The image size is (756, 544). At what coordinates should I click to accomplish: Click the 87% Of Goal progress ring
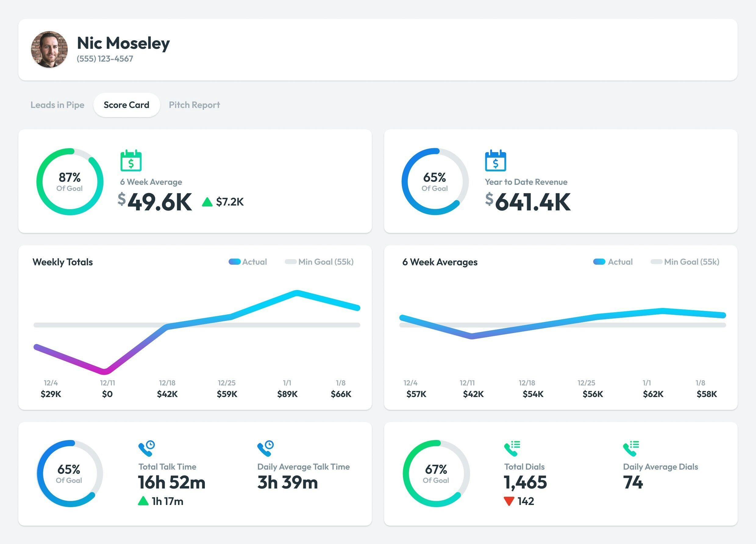pyautogui.click(x=70, y=182)
